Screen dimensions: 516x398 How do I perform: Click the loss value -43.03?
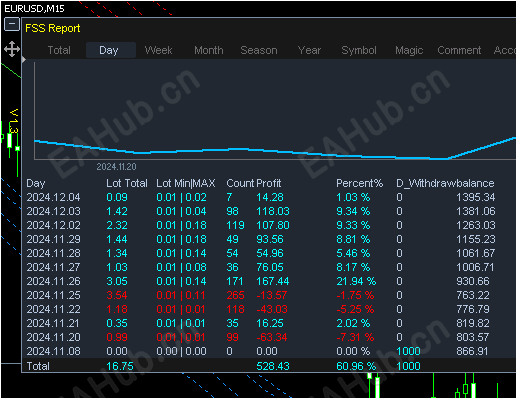pos(272,309)
